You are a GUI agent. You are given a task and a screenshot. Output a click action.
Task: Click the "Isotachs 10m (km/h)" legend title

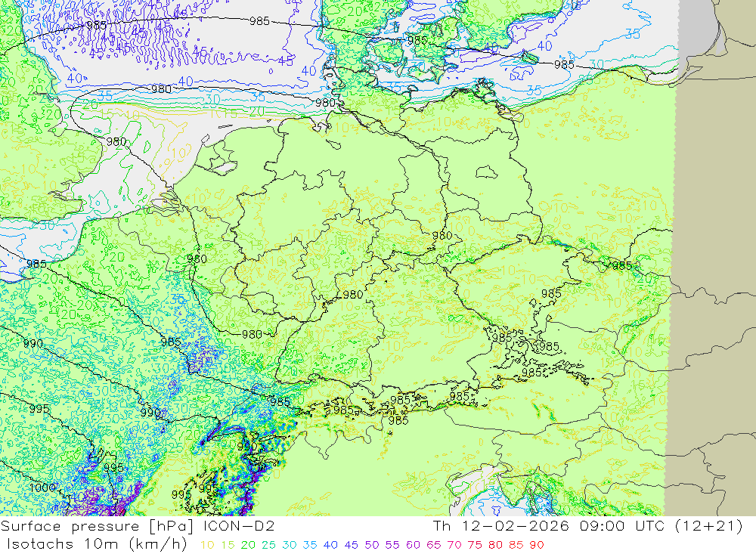tap(97, 544)
